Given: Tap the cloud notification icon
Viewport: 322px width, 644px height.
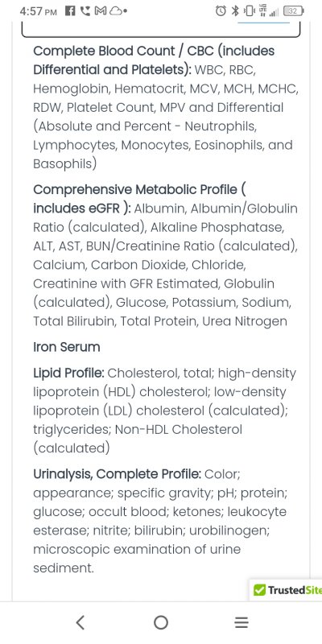Looking at the screenshot, I should coord(115,11).
